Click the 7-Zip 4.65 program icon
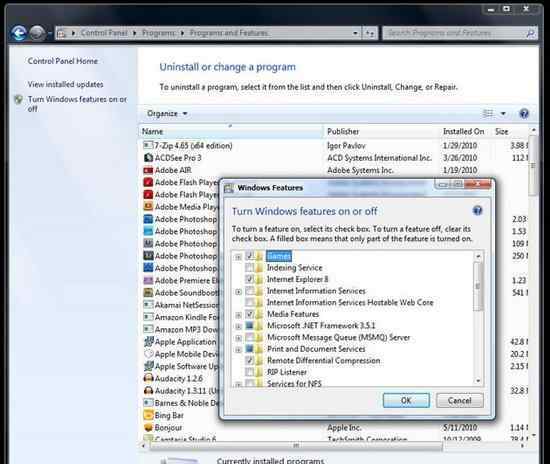550x464 pixels. (148, 145)
